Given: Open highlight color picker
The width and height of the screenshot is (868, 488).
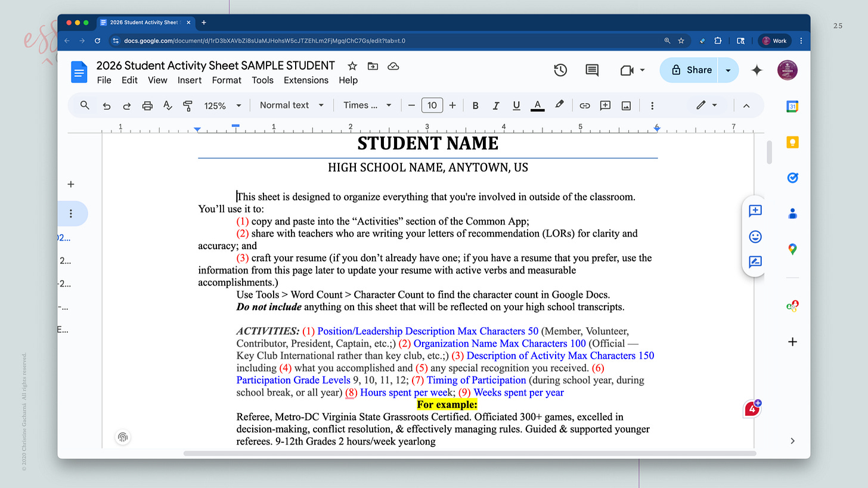Looking at the screenshot, I should pyautogui.click(x=559, y=105).
